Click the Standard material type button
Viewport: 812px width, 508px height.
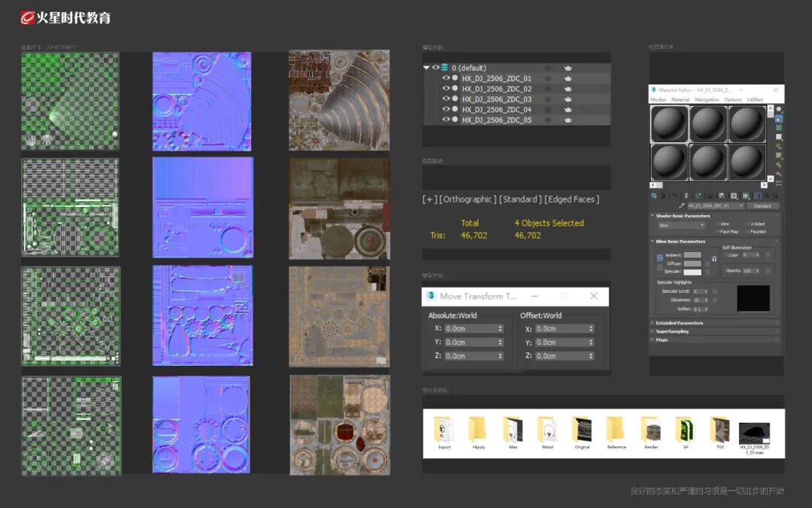tap(762, 205)
